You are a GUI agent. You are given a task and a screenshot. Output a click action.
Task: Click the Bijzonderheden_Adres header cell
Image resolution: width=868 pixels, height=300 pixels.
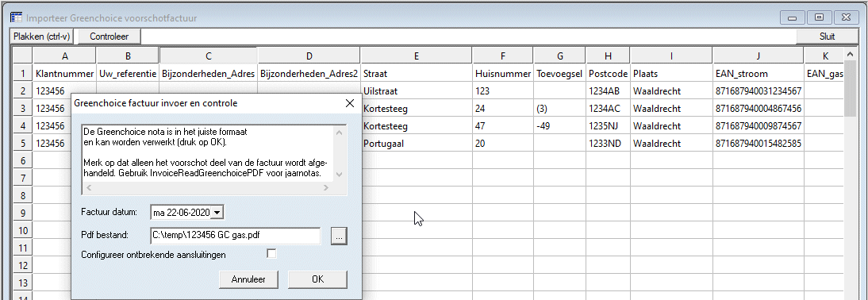point(208,73)
